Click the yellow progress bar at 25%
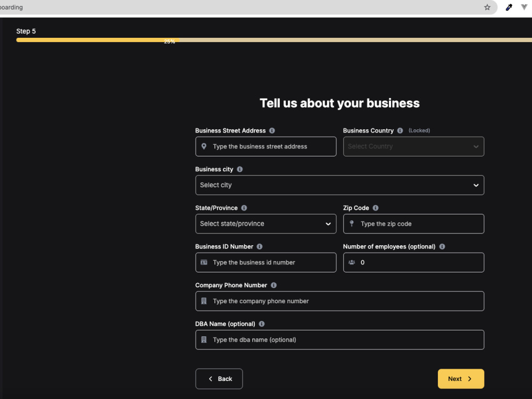This screenshot has width=532, height=399. (98, 40)
